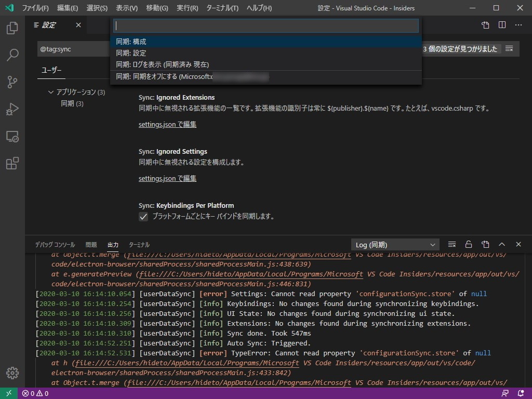This screenshot has width=532, height=399.
Task: Open the Extensions view
Action: point(12,163)
